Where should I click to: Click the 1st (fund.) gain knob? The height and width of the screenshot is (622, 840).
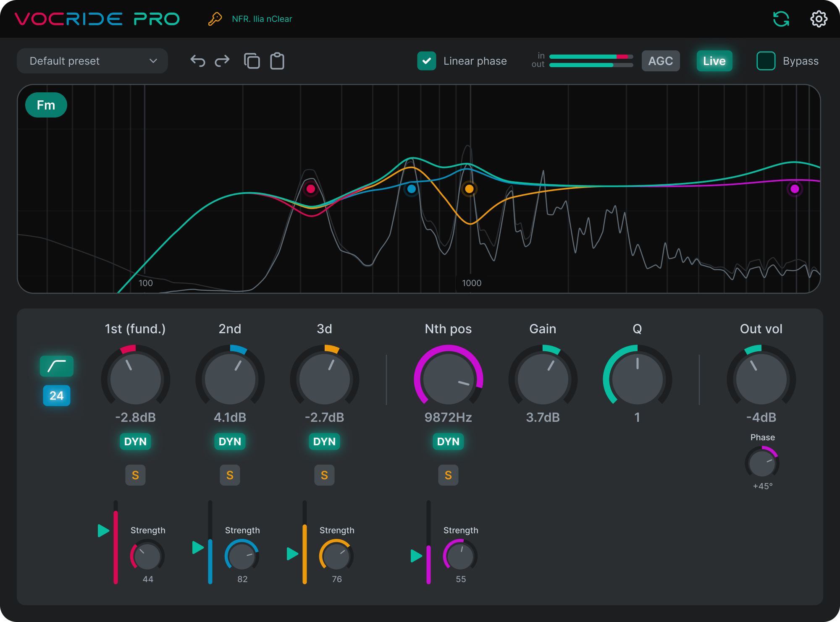point(135,379)
